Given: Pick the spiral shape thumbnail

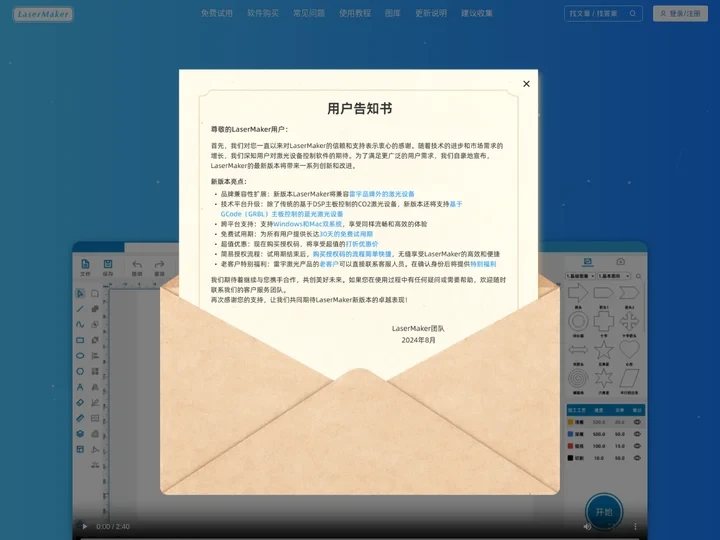Looking at the screenshot, I should pos(578,378).
